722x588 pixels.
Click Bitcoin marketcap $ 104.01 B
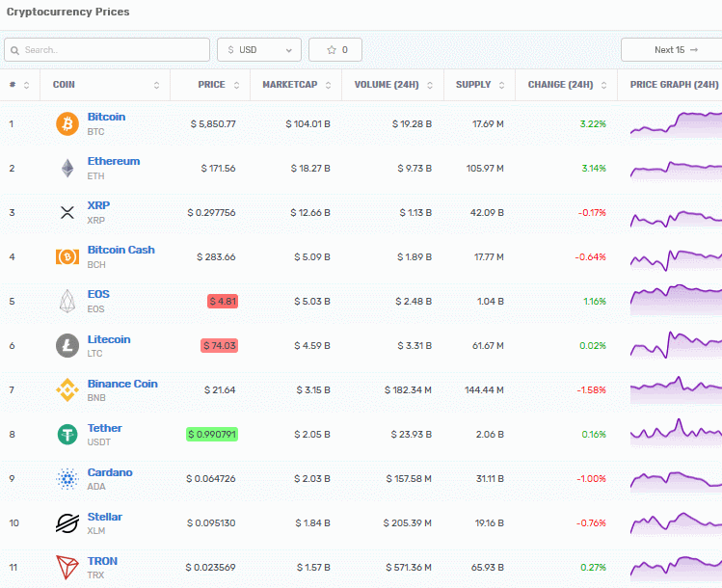coord(308,123)
